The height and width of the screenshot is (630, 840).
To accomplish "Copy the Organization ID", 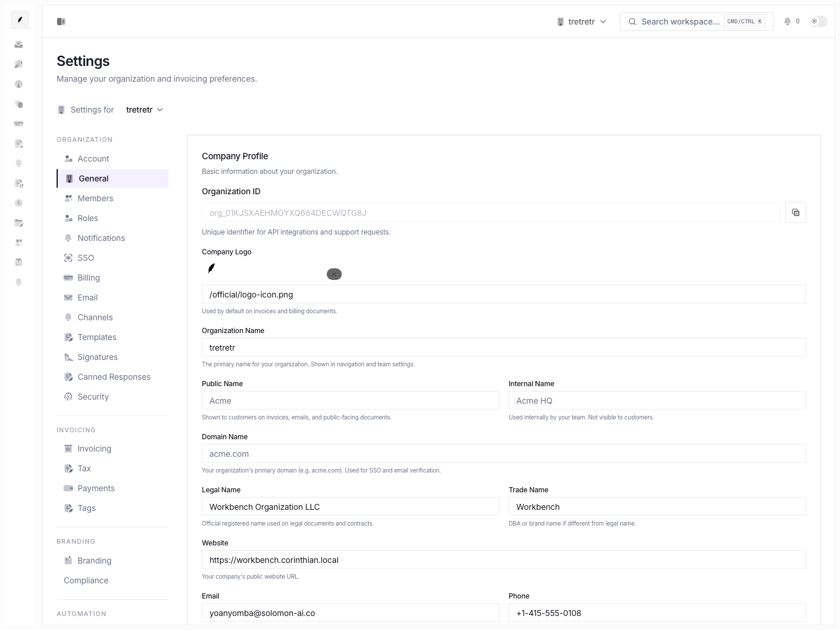I will tap(796, 212).
